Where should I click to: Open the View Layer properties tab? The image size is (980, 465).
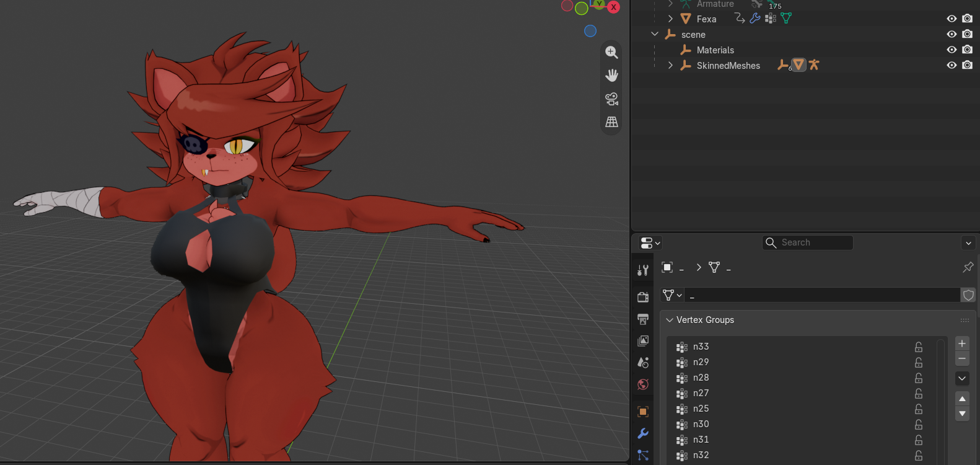[643, 340]
